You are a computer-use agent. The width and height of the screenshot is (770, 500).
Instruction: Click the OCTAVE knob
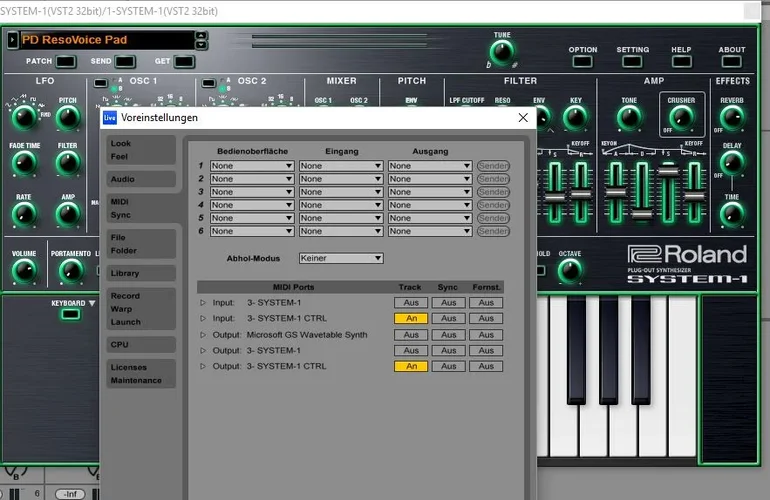click(570, 271)
